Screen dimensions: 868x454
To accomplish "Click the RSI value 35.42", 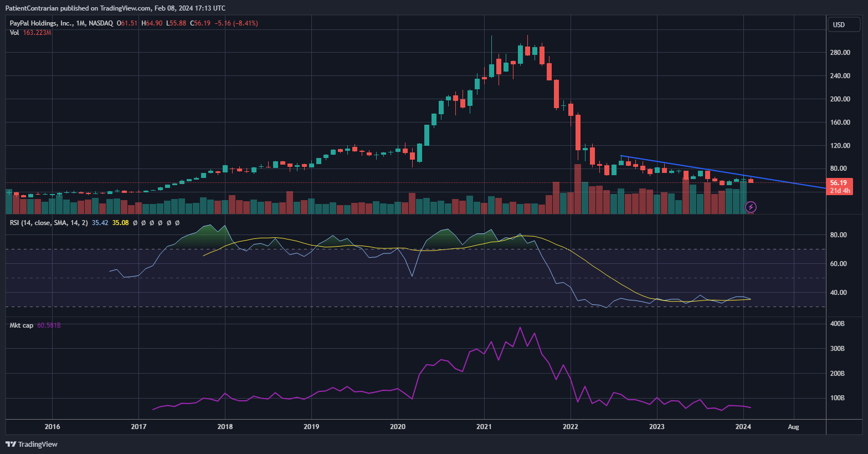I will pyautogui.click(x=100, y=223).
